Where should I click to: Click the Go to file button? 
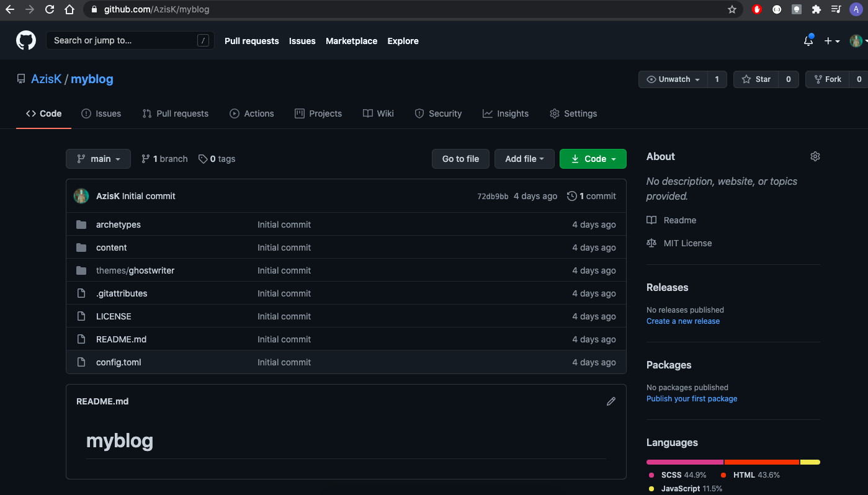pos(460,159)
